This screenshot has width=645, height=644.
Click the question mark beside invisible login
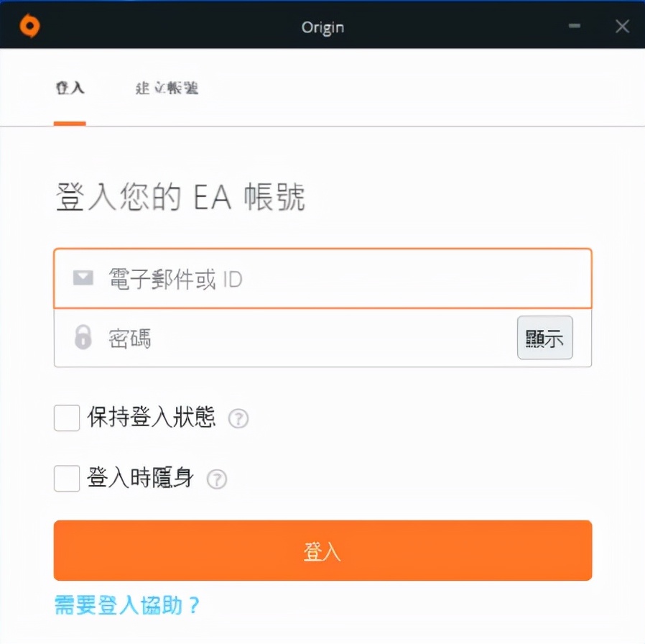[x=217, y=479]
